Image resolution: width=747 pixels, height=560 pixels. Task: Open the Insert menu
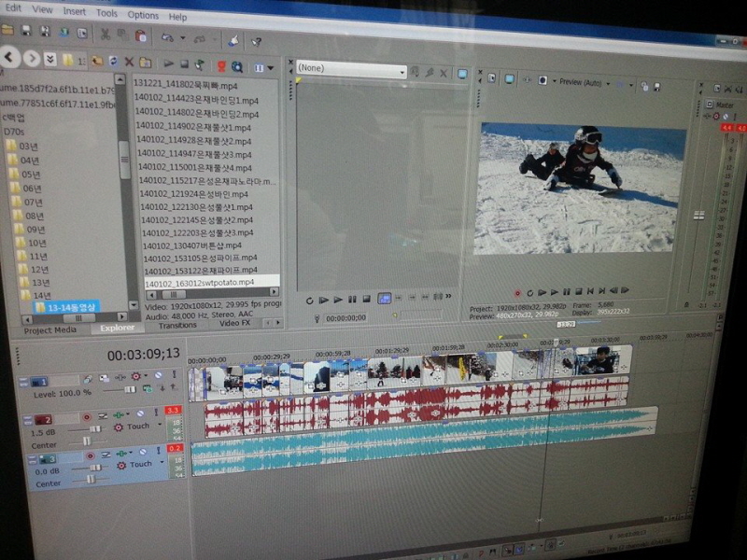point(75,11)
